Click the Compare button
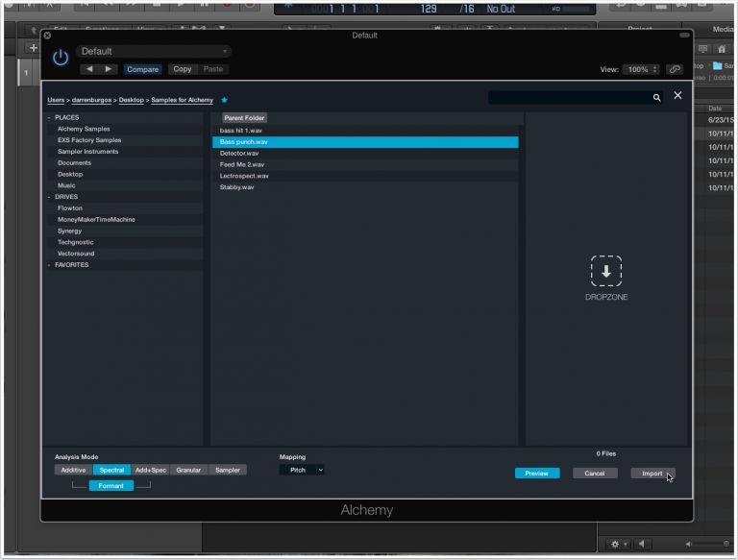 (x=142, y=69)
